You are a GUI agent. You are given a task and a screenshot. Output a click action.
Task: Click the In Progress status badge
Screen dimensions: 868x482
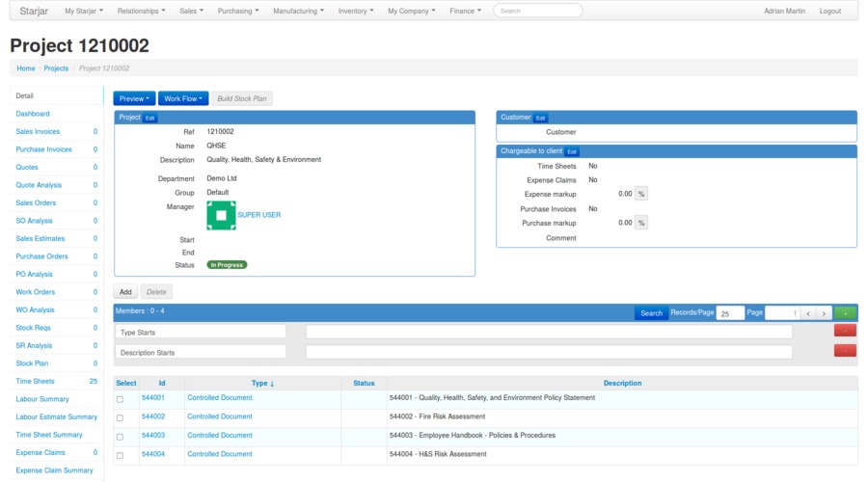(227, 264)
